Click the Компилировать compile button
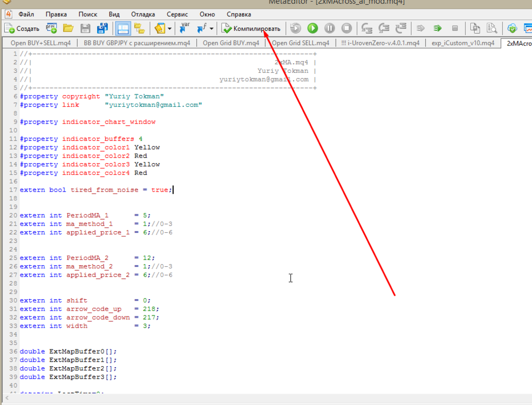Screen dimensions: 532x405 [x=251, y=29]
